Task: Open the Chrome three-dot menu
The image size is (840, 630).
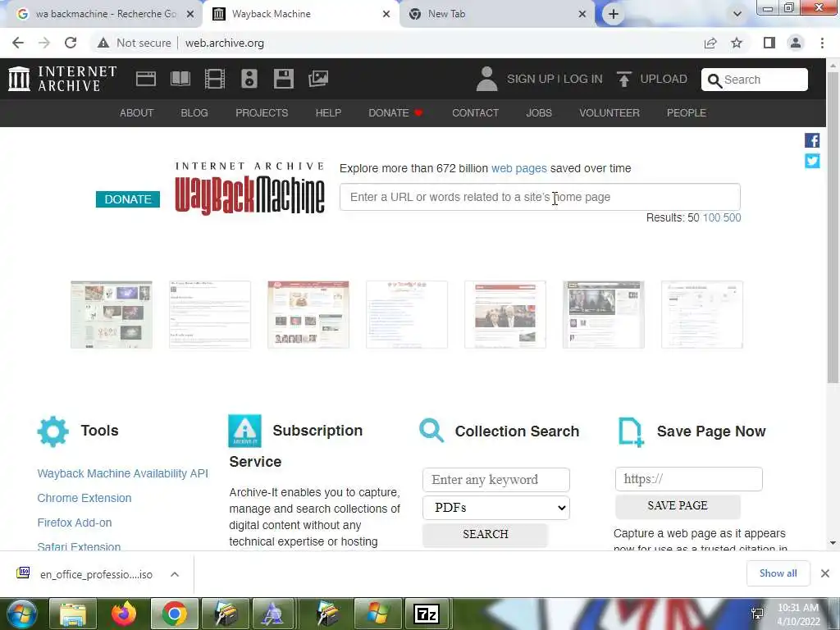Action: [822, 43]
